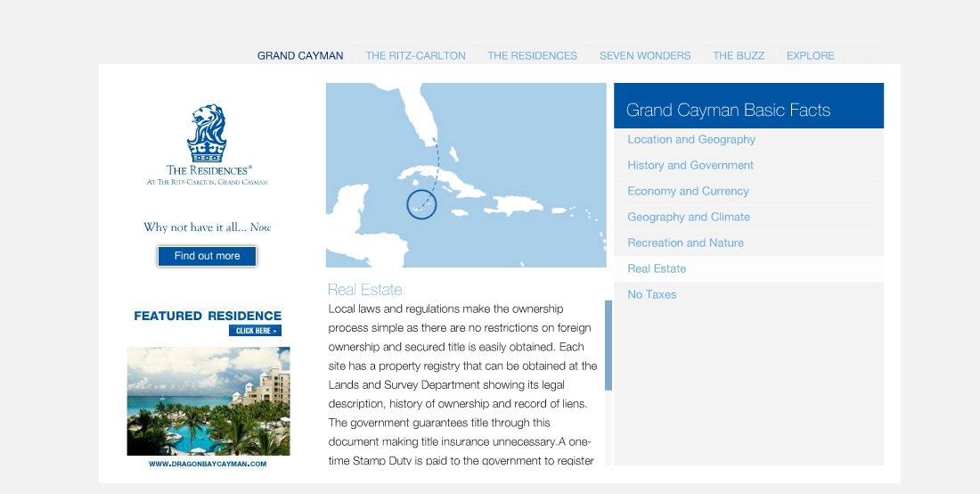The width and height of the screenshot is (980, 494).
Task: Select the Seven Wonders nav tab
Action: (x=645, y=55)
